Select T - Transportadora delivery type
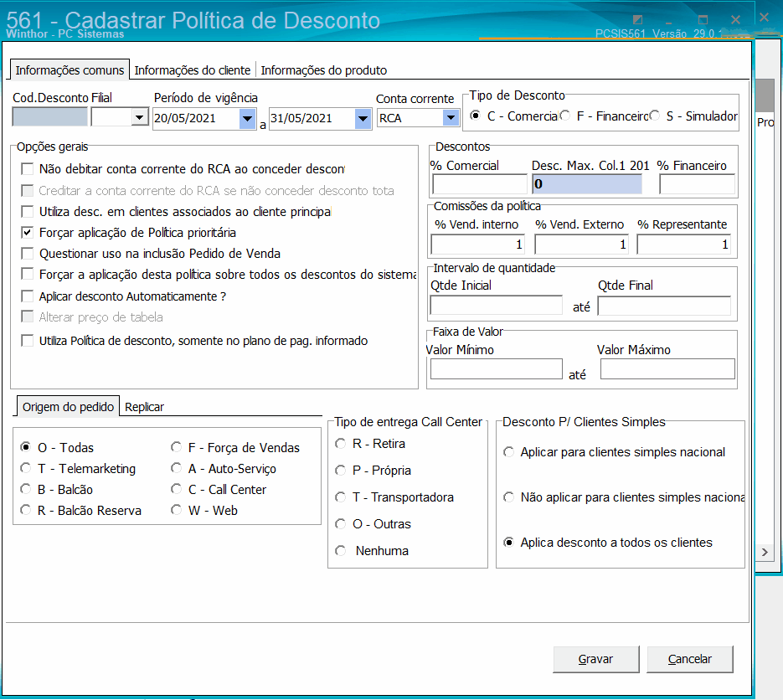The width and height of the screenshot is (783, 700). tap(341, 497)
